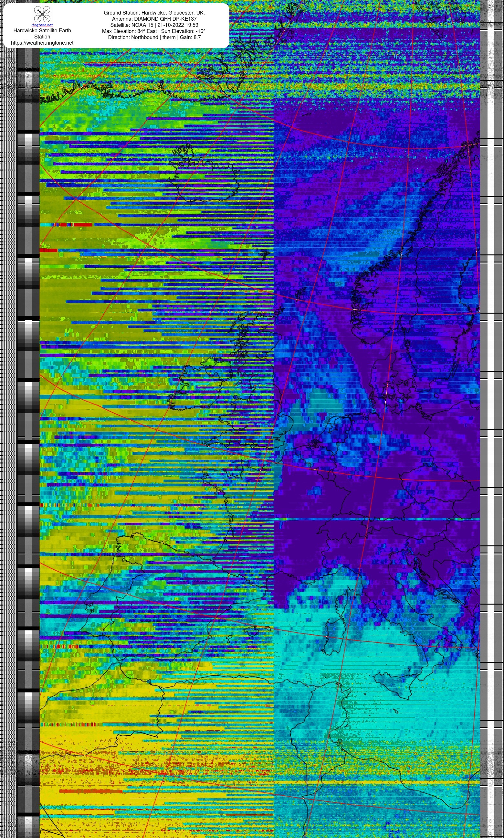Click the Antenna DIAMOND QFH DP-KE137 line
This screenshot has height=838, width=504.
click(x=154, y=19)
